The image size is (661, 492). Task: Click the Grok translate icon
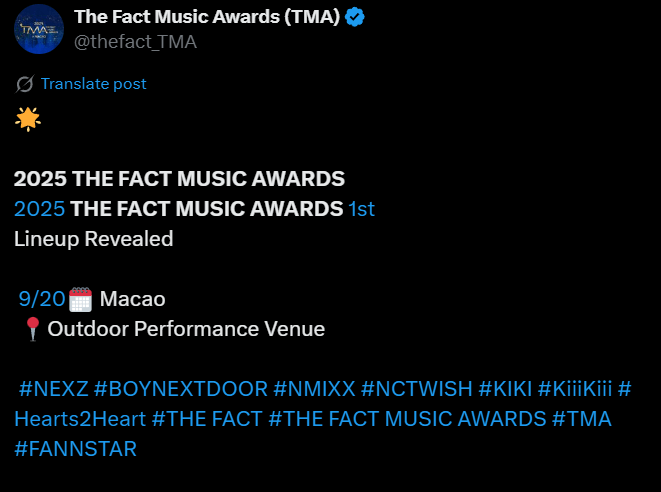[24, 84]
